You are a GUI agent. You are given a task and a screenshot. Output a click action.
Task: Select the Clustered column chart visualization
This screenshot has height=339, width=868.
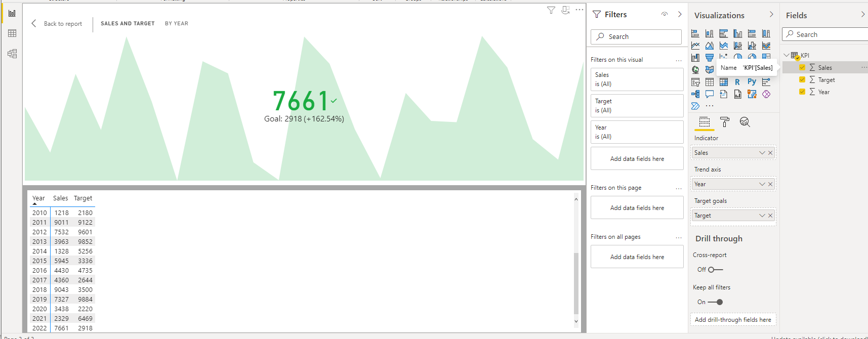click(738, 34)
